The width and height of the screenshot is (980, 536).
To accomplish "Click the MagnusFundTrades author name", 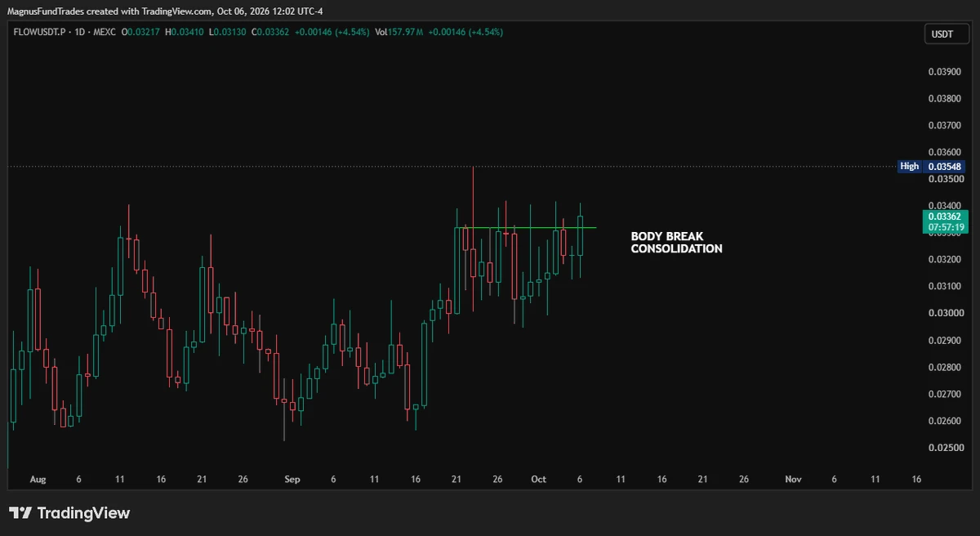I will (47, 11).
